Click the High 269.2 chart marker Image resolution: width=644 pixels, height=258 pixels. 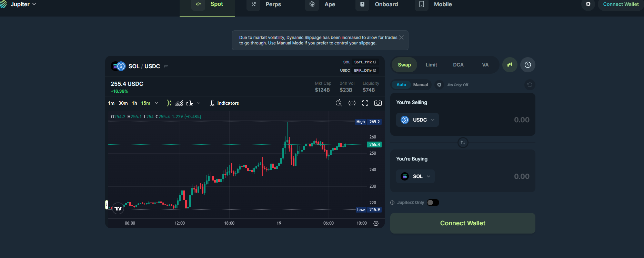(x=368, y=122)
